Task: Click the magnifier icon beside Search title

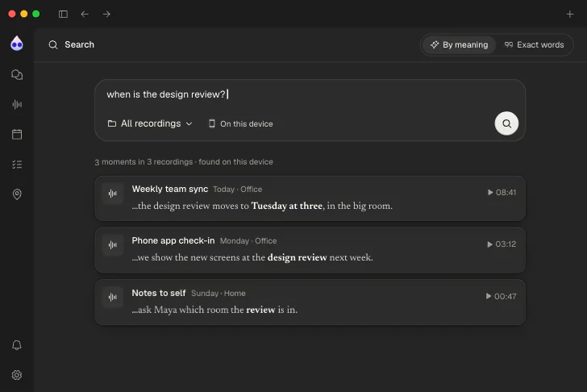Action: (53, 45)
